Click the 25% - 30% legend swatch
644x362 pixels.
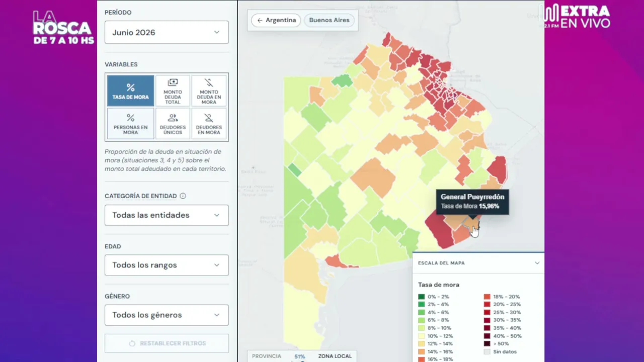[x=487, y=312]
